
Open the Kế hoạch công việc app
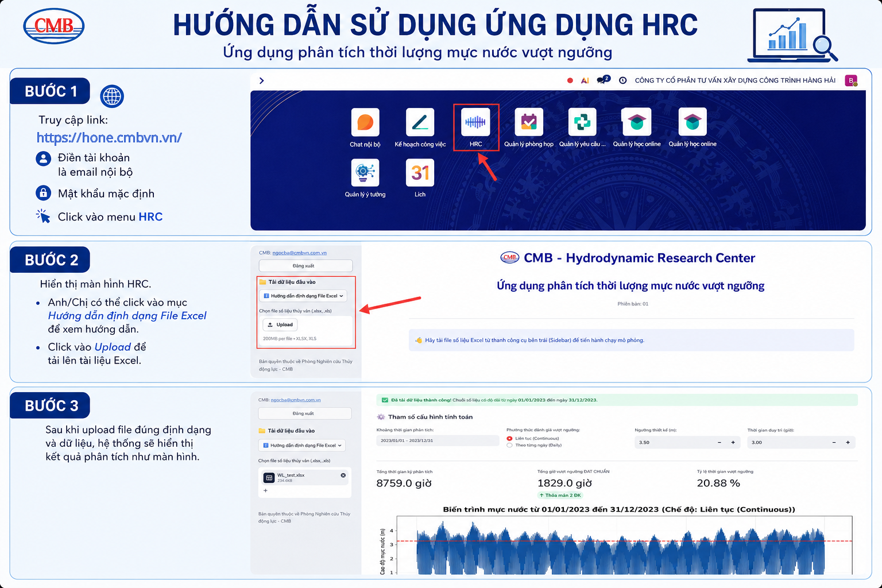click(420, 122)
